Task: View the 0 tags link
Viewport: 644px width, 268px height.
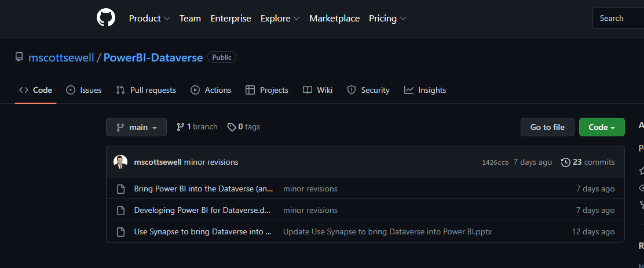Action: coord(244,127)
